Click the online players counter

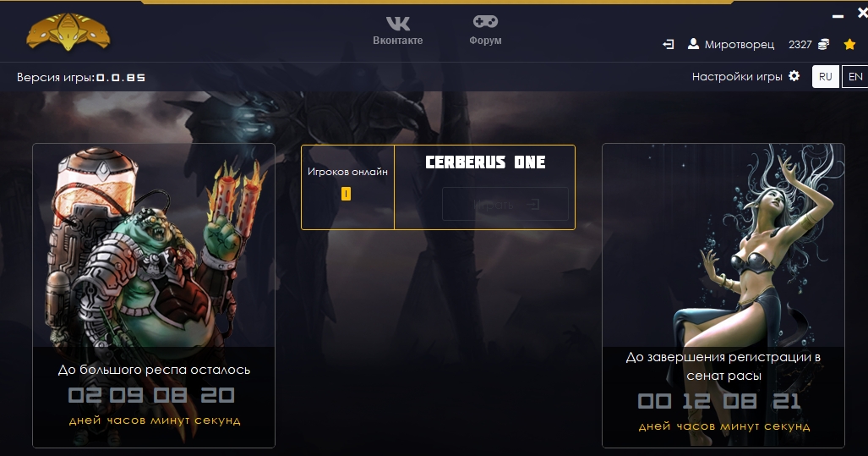[346, 194]
